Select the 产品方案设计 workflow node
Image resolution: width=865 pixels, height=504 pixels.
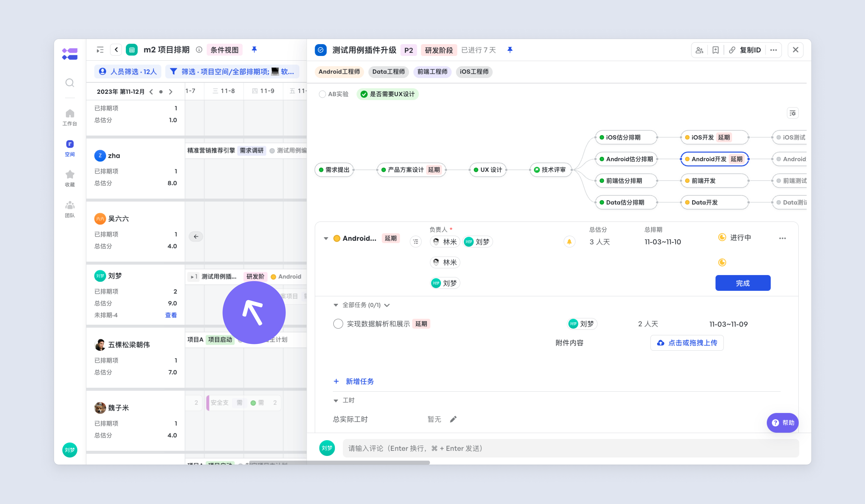tap(412, 170)
